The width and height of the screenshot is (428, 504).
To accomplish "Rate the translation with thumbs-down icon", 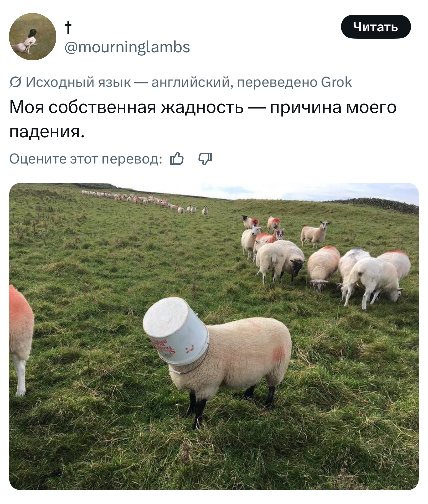I will [205, 159].
